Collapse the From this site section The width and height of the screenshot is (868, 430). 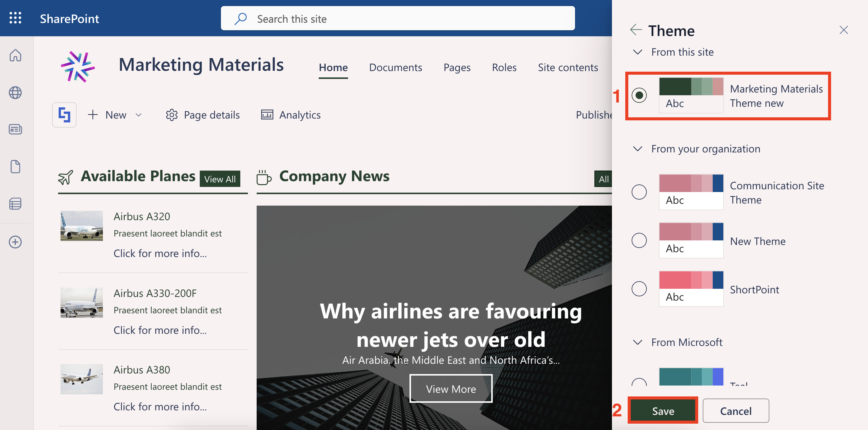[x=637, y=52]
